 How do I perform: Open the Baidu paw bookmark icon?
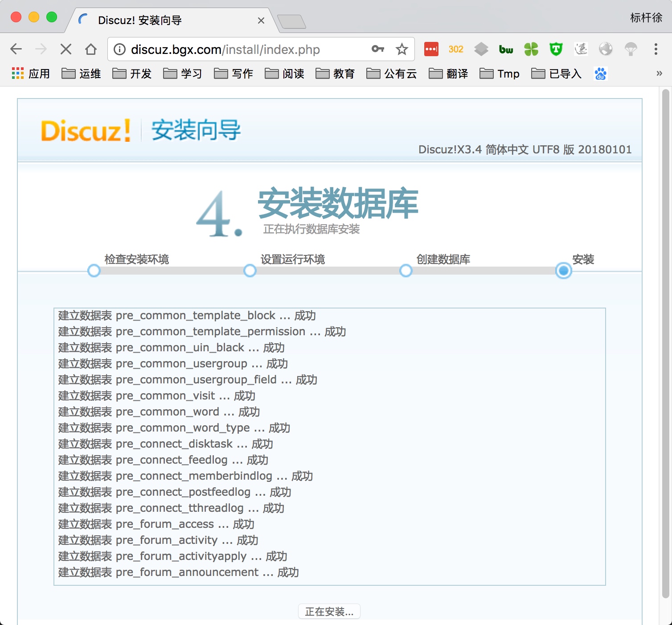click(x=601, y=74)
